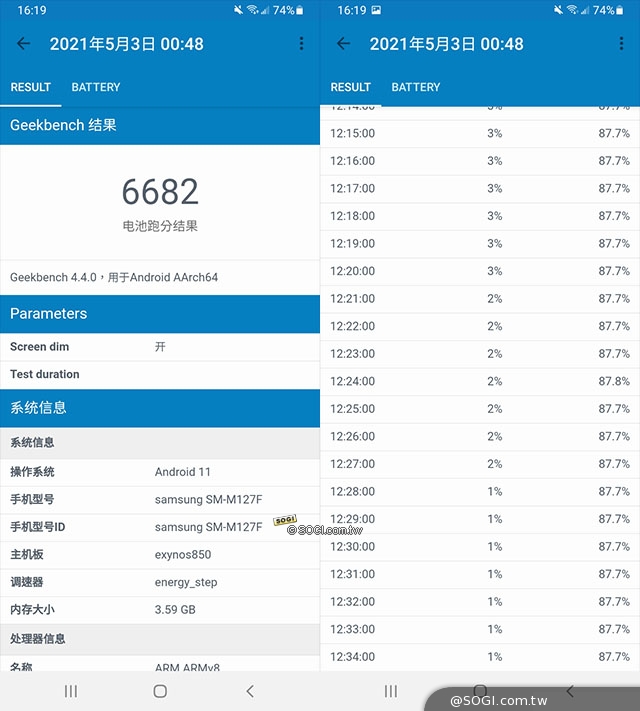
Task: Tap governor value energy_step
Action: pos(186,582)
